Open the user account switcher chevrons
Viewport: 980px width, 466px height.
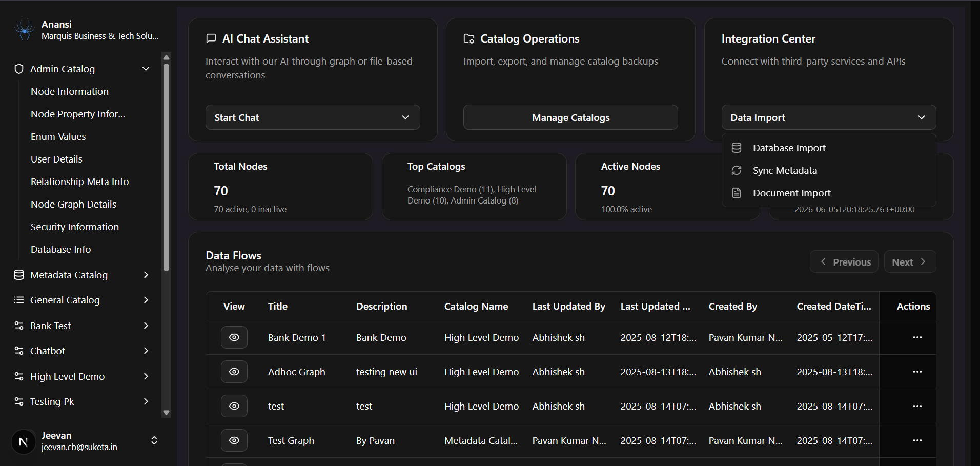[x=154, y=441]
